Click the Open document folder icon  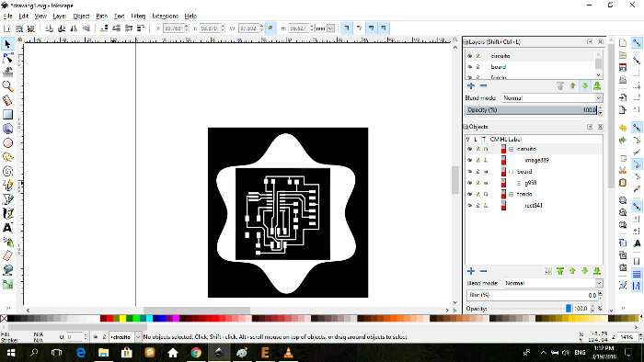623,55
